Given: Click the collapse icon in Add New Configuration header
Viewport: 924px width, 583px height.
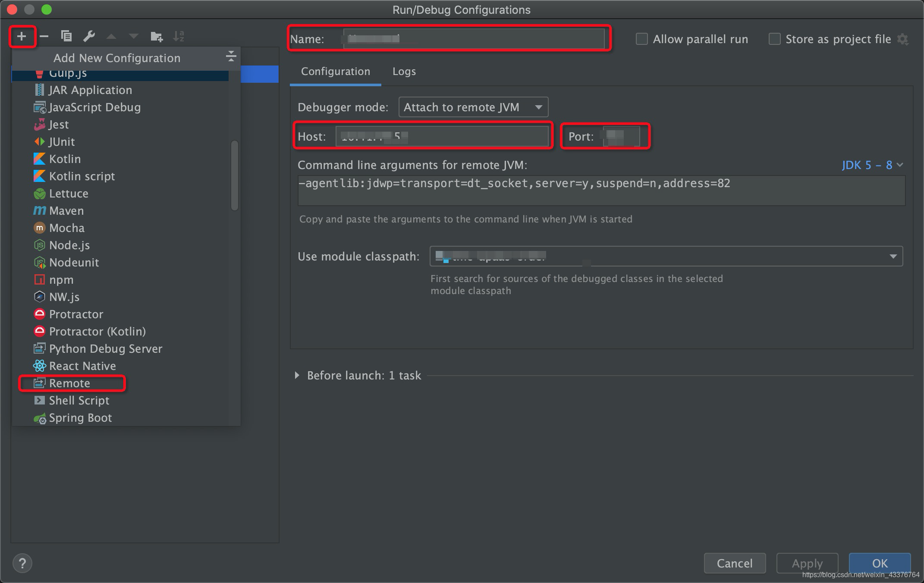Looking at the screenshot, I should (231, 56).
